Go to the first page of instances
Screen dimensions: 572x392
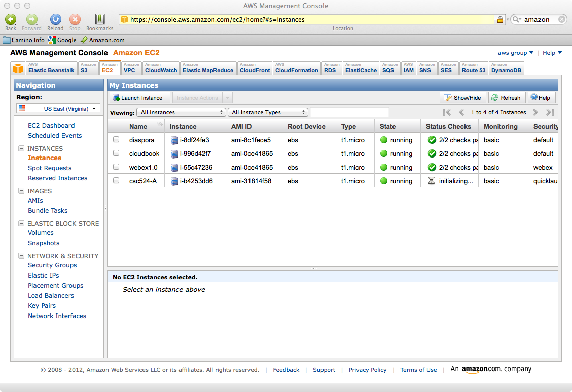pos(447,112)
